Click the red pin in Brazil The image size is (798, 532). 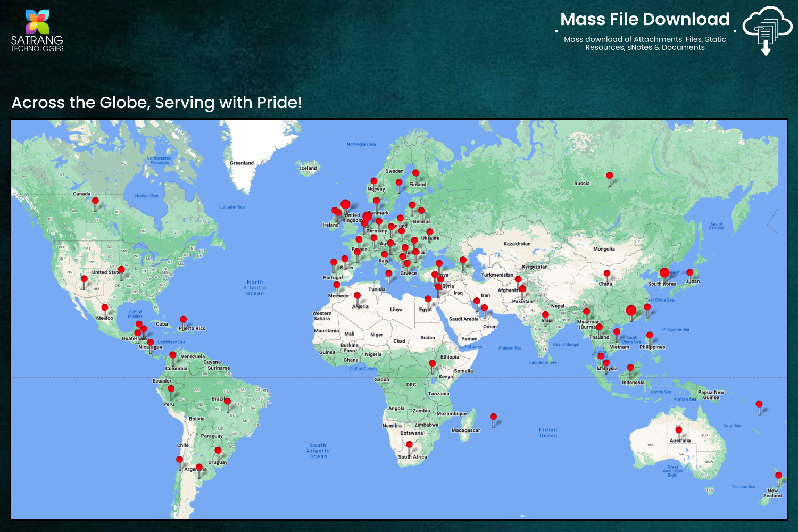(227, 402)
